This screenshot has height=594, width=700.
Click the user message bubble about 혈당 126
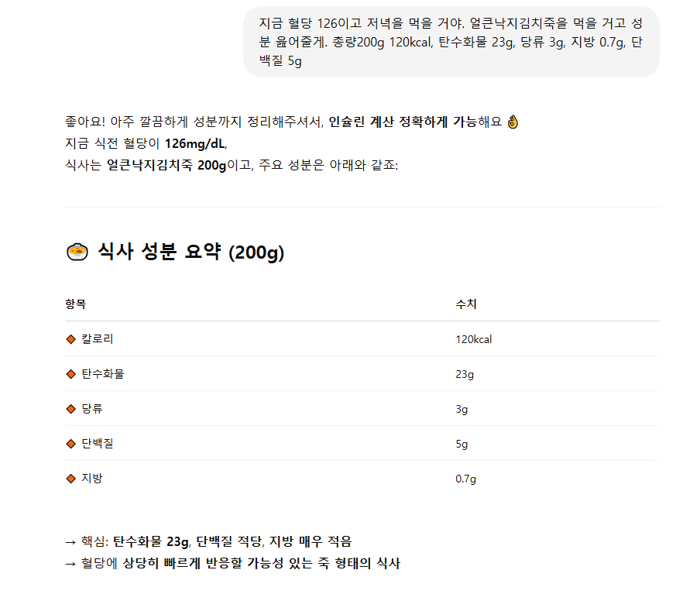(x=451, y=42)
